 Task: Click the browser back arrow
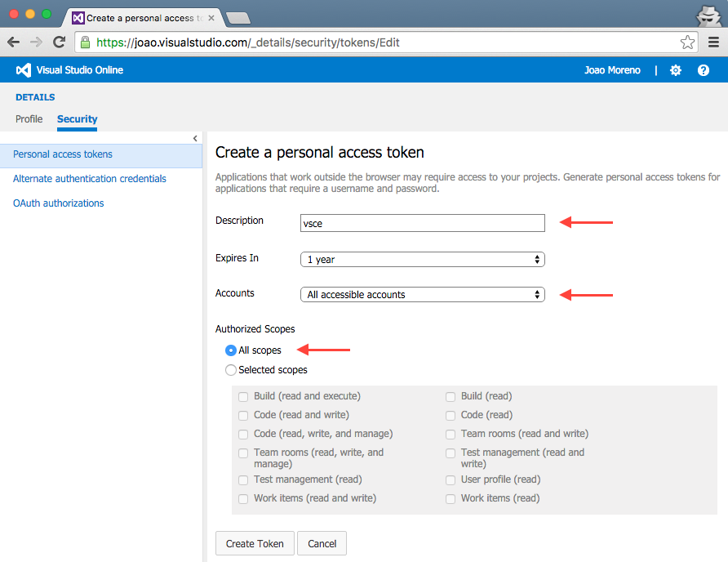coord(14,42)
